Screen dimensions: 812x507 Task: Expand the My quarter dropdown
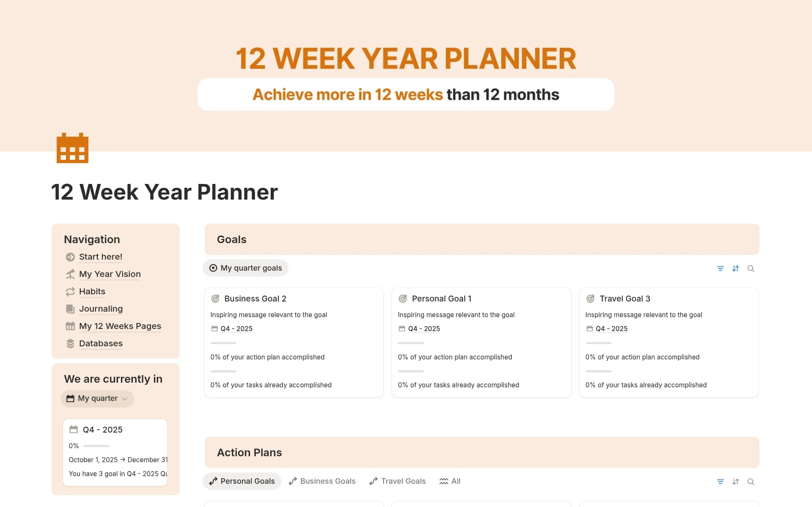point(97,398)
